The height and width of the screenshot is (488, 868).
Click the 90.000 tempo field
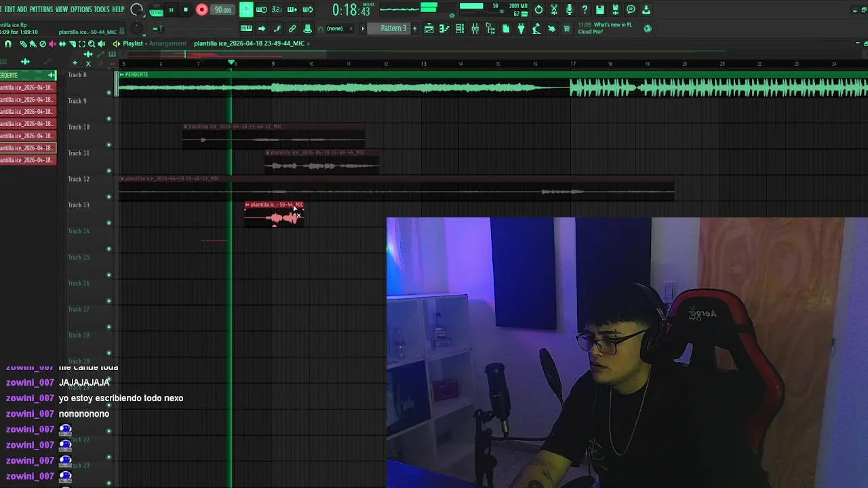pos(222,9)
